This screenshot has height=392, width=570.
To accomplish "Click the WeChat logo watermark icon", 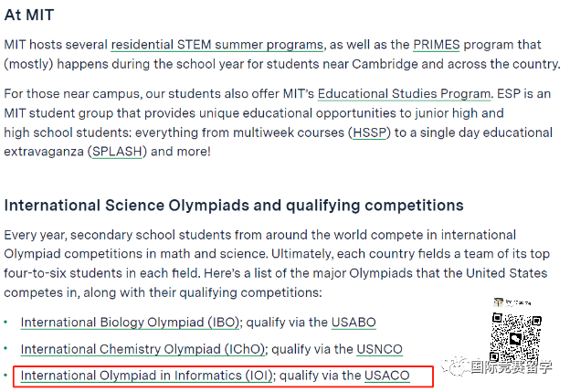I will [x=452, y=368].
